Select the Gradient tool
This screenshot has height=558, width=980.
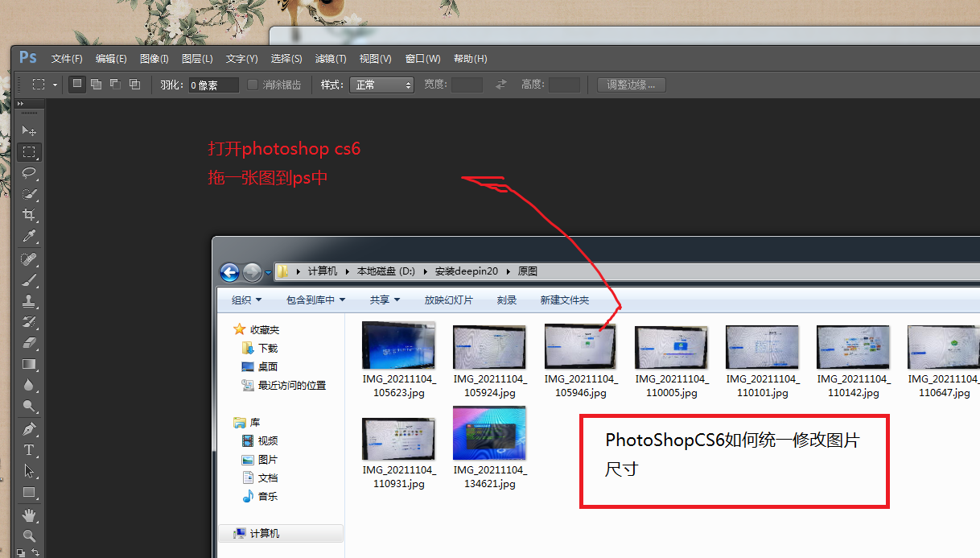click(x=29, y=365)
